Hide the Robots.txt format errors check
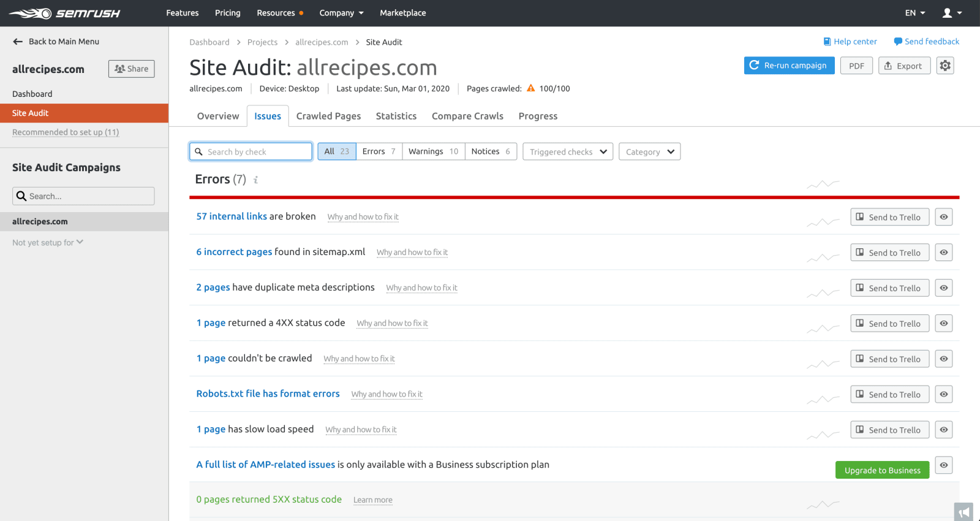 click(944, 395)
